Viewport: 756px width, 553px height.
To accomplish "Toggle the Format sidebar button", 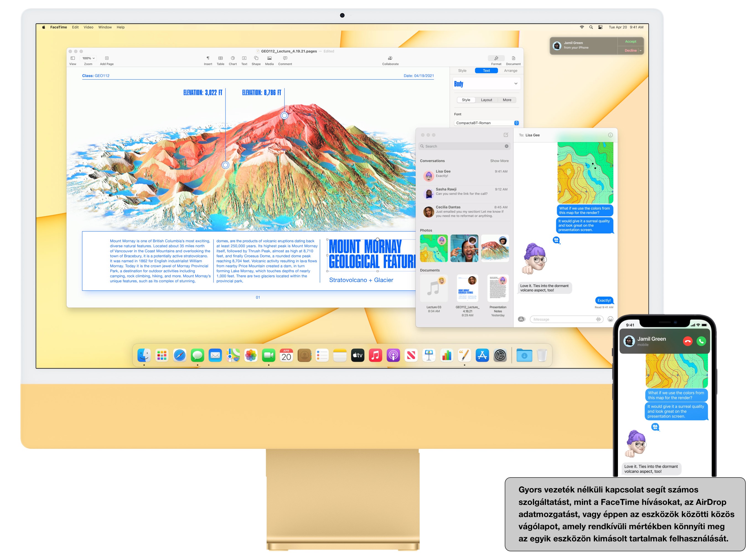I will click(x=496, y=58).
